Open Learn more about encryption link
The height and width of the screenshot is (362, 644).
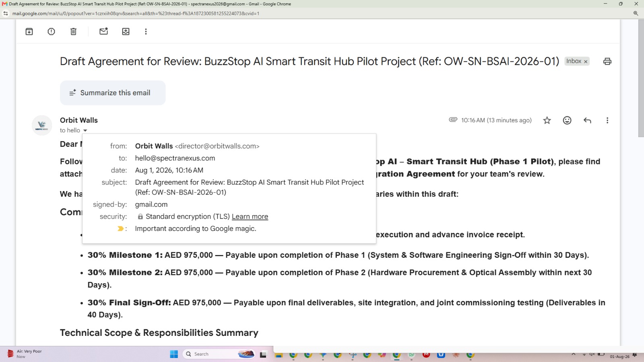[250, 216]
